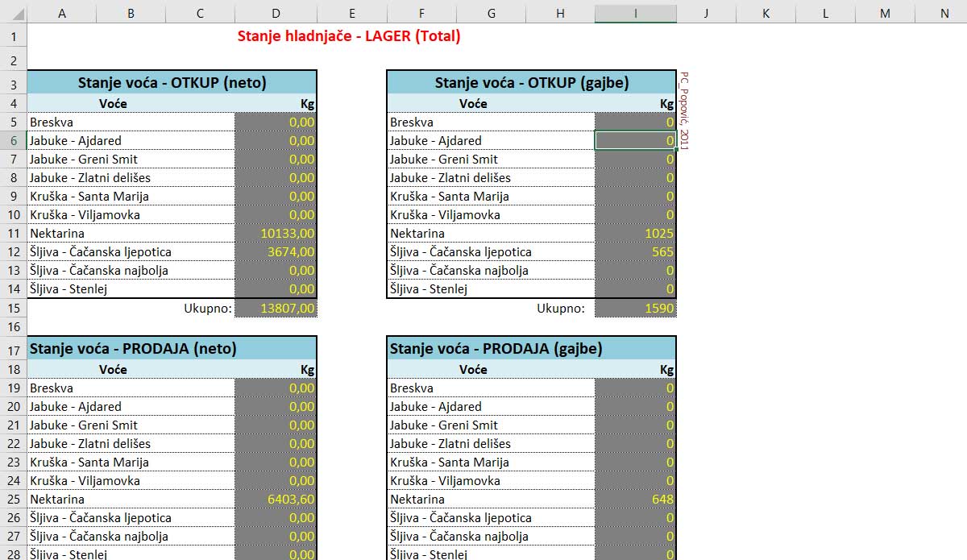Select the column D header

(x=276, y=13)
